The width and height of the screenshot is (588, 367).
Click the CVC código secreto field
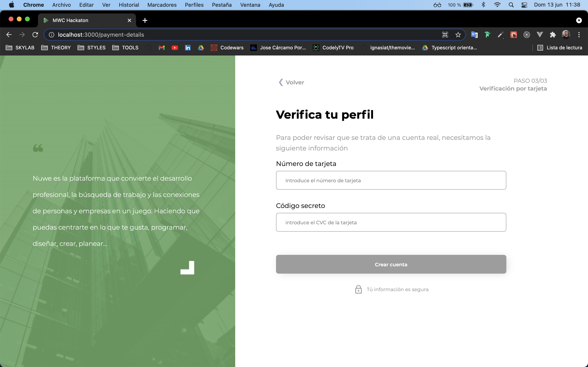[391, 222]
